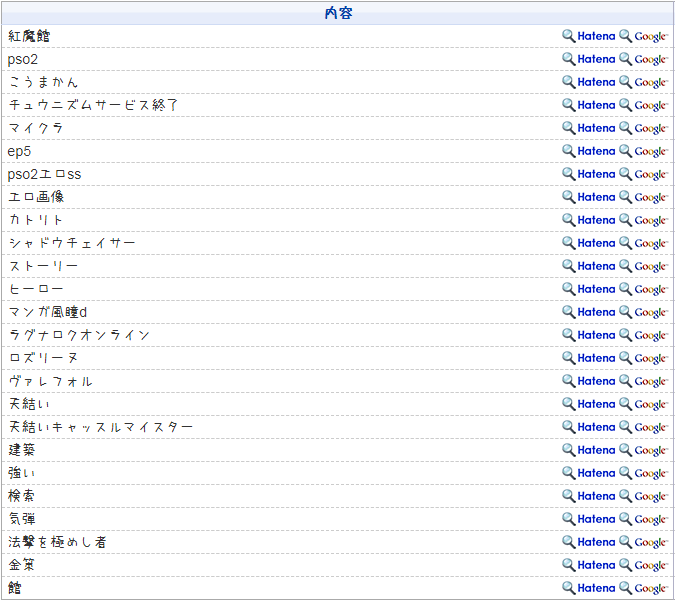Select the keyword text pso2エロss
675x602 pixels.
44,174
